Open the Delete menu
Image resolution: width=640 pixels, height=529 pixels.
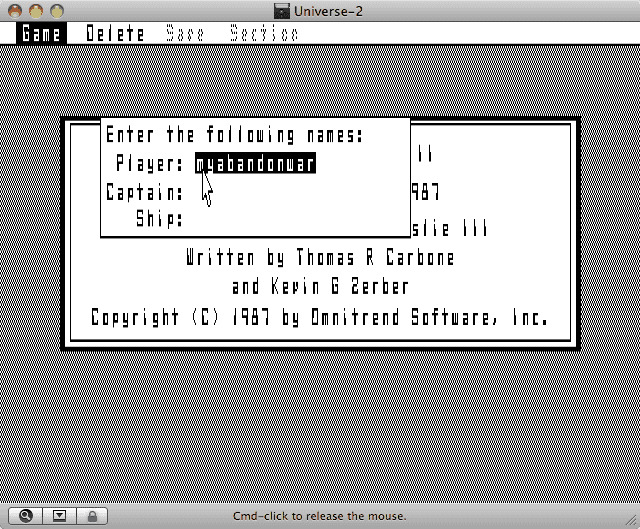pos(115,33)
